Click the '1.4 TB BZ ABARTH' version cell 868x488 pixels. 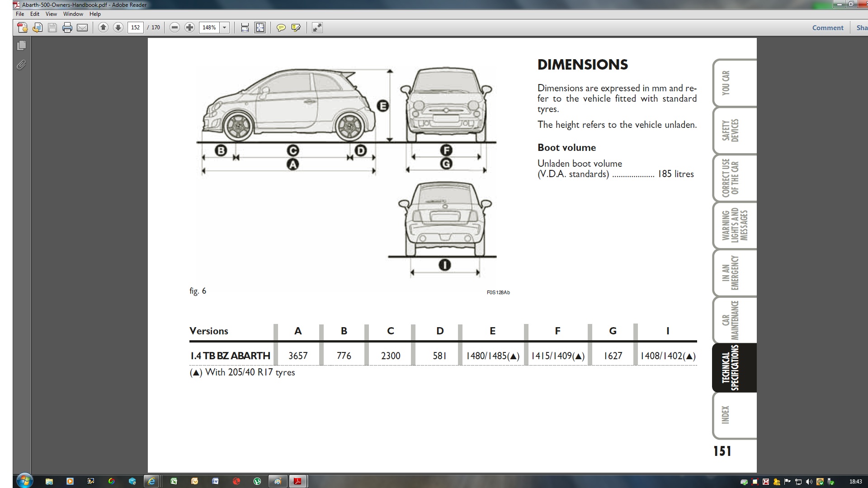230,356
